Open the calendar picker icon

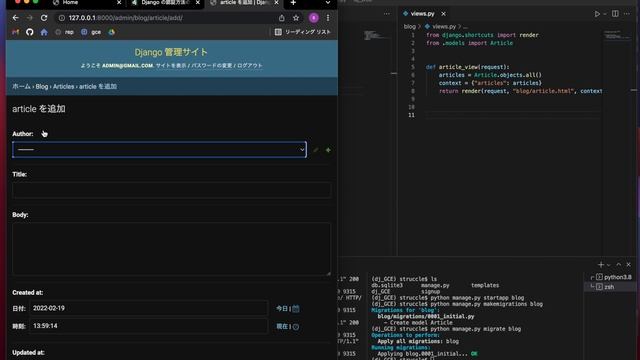click(x=296, y=309)
